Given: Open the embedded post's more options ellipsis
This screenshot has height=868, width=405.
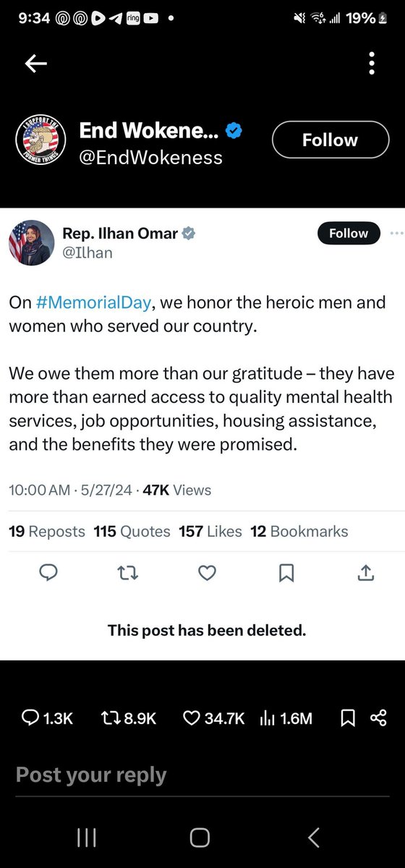Looking at the screenshot, I should click(x=396, y=234).
